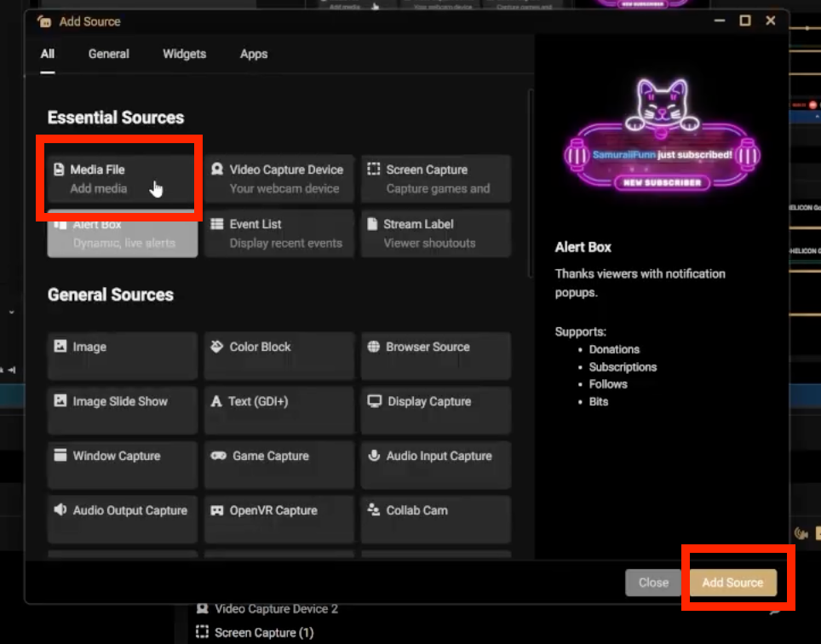Select the Game Capture source

[279, 464]
